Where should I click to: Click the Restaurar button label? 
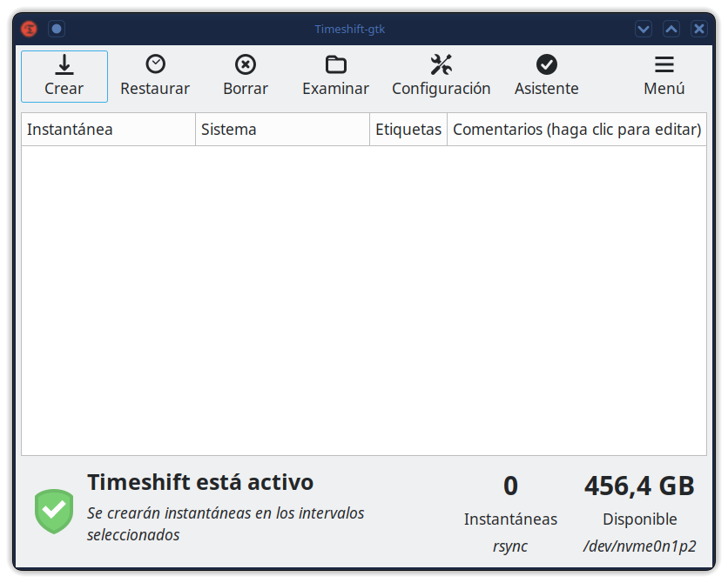point(155,89)
